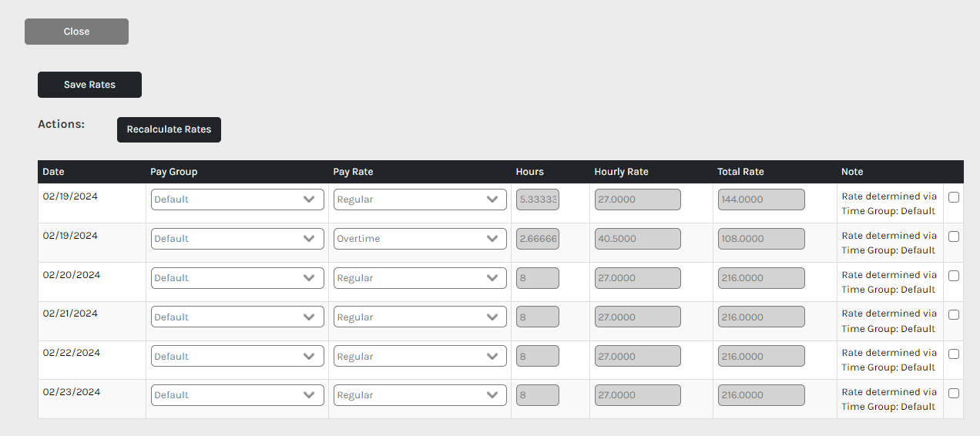Expand Pay Group dropdown on 02/20/2024 row
This screenshot has width=980, height=436.
(237, 278)
